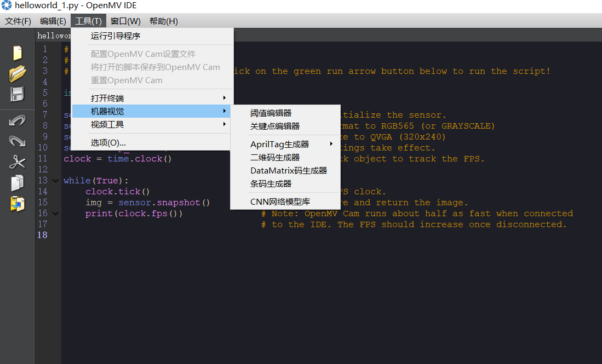The image size is (602, 364).
Task: Click the Copy pages icon
Action: tap(18, 183)
